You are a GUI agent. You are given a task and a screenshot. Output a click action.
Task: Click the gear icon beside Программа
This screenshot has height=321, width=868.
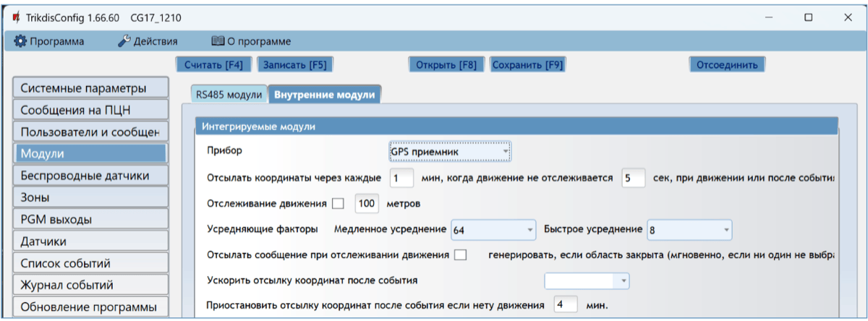click(x=20, y=41)
